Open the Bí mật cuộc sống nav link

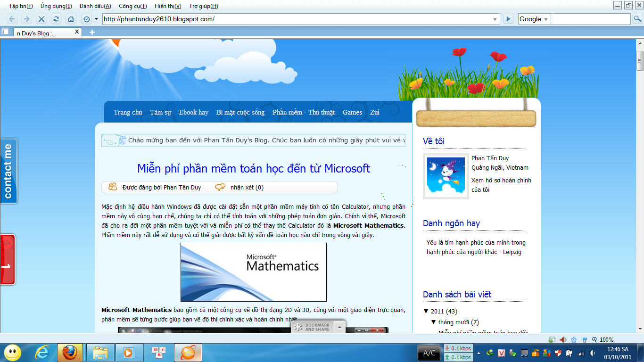click(240, 112)
